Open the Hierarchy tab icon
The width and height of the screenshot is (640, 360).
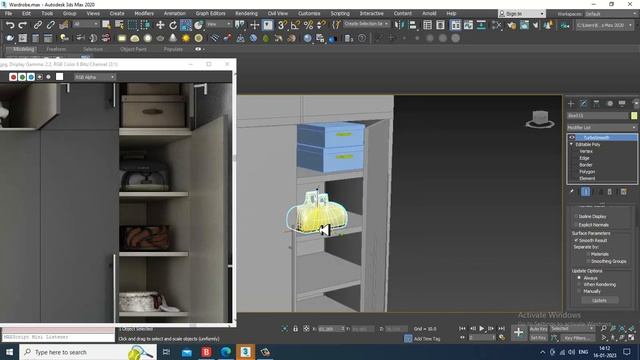click(x=596, y=103)
